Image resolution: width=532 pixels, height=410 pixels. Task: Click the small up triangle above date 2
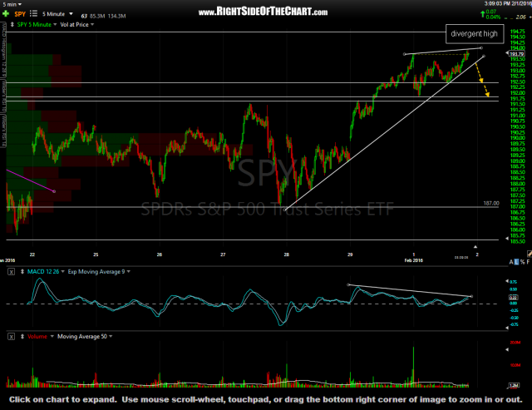[475, 247]
